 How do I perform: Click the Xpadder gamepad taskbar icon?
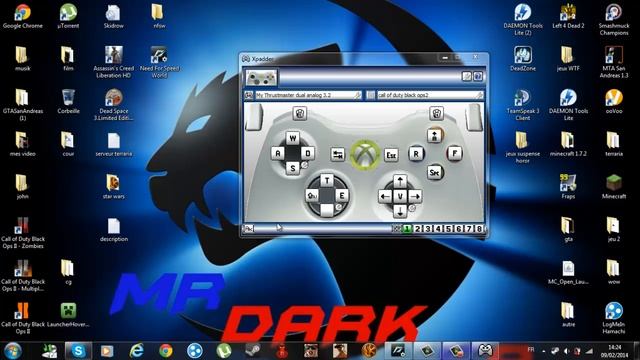point(485,351)
